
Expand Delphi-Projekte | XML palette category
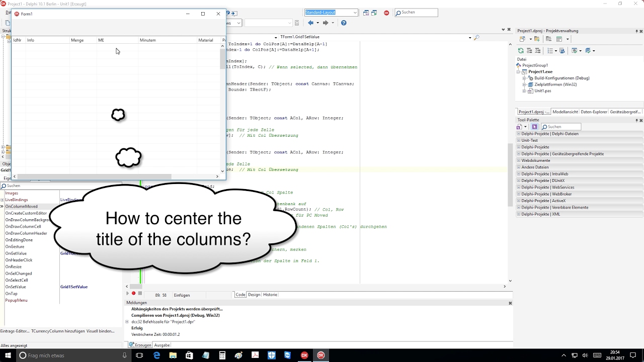pyautogui.click(x=519, y=214)
